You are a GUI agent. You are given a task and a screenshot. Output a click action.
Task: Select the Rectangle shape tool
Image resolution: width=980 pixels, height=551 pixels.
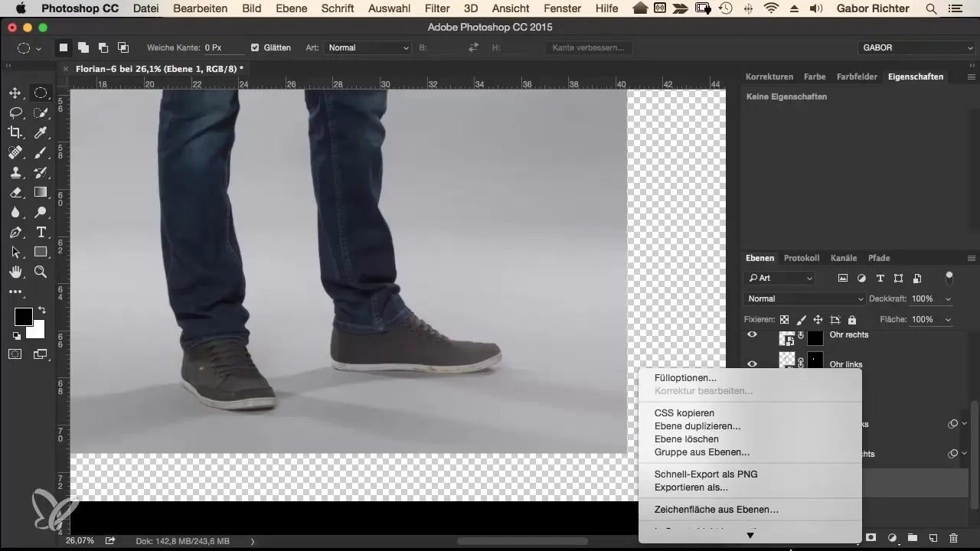41,252
